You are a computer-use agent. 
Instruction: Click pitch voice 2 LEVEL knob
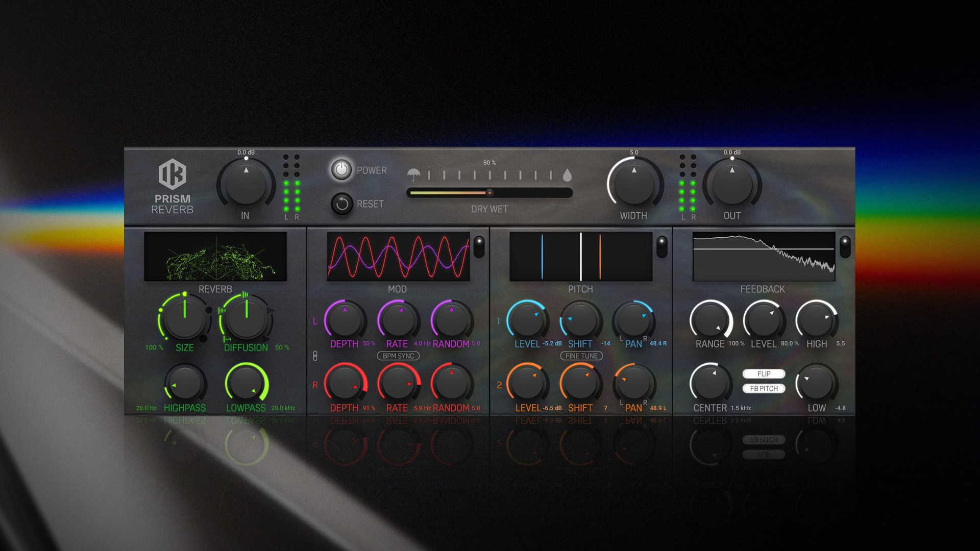[x=528, y=383]
